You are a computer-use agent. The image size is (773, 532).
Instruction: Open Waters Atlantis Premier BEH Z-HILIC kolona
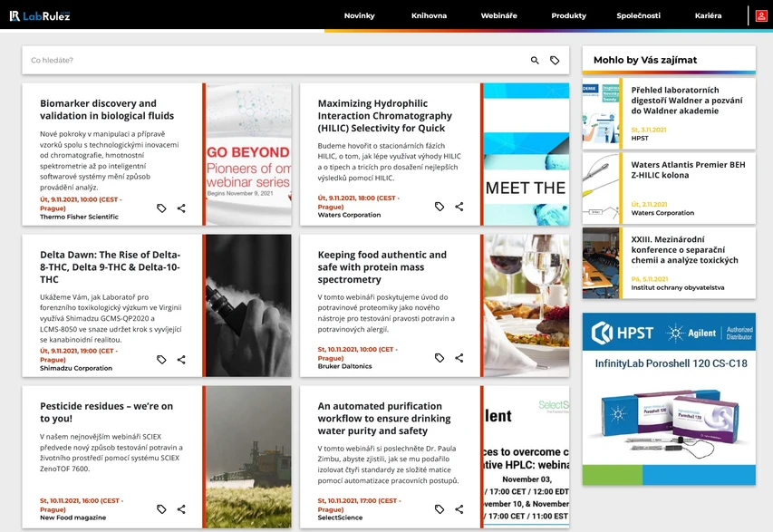[x=688, y=170]
